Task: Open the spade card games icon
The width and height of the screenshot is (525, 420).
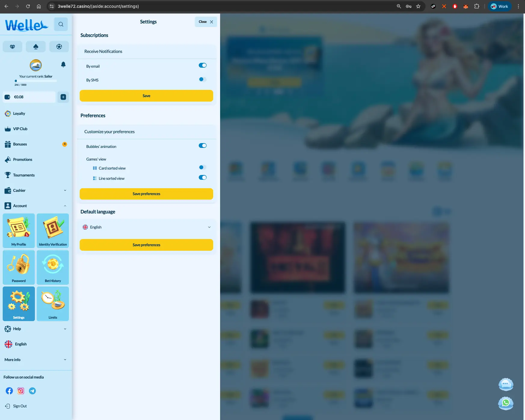Action: [x=35, y=47]
